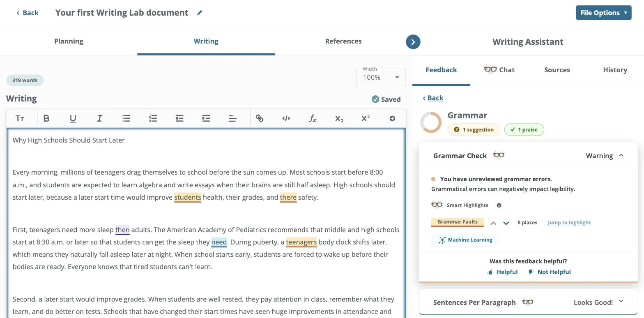Image resolution: width=644 pixels, height=318 pixels.
Task: Click the 1 suggestion badge
Action: [474, 129]
